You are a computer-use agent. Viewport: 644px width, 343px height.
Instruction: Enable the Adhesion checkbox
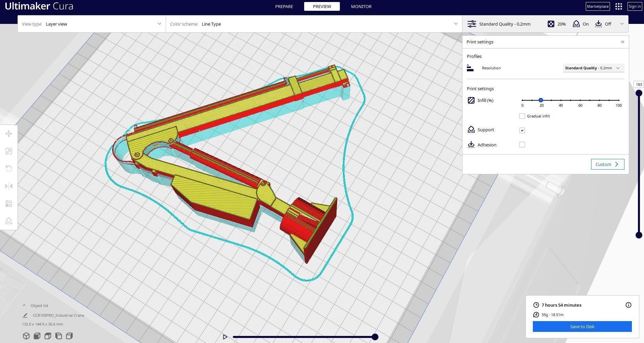point(522,145)
